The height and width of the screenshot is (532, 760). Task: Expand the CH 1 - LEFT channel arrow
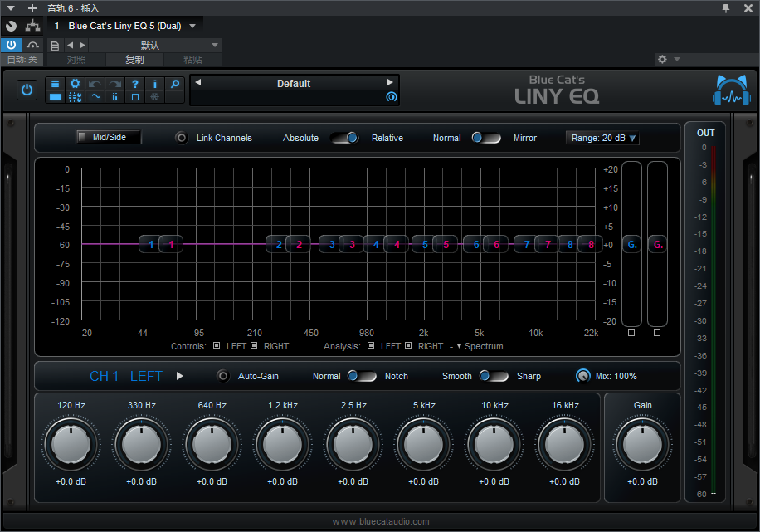click(180, 376)
